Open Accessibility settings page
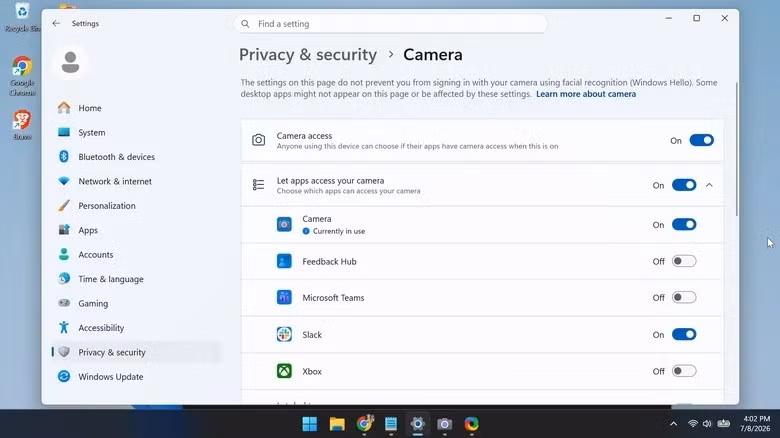Screen dimensions: 780x438 click(137, 328)
